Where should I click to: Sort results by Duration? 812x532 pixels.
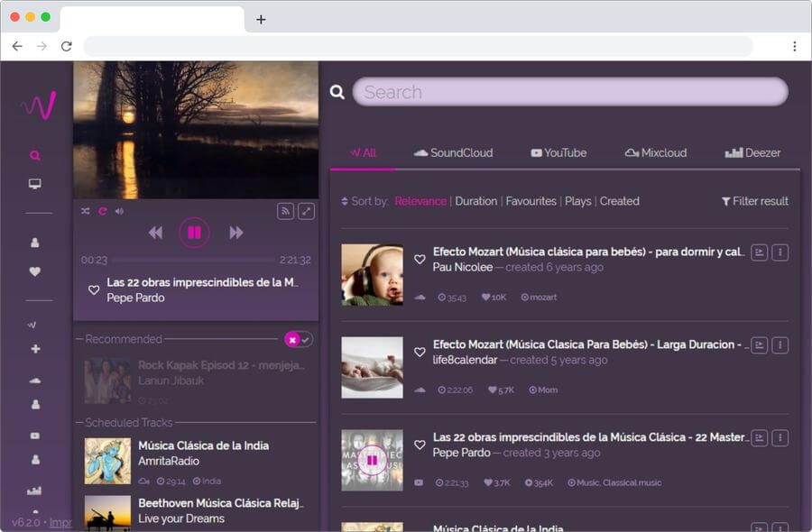click(475, 201)
